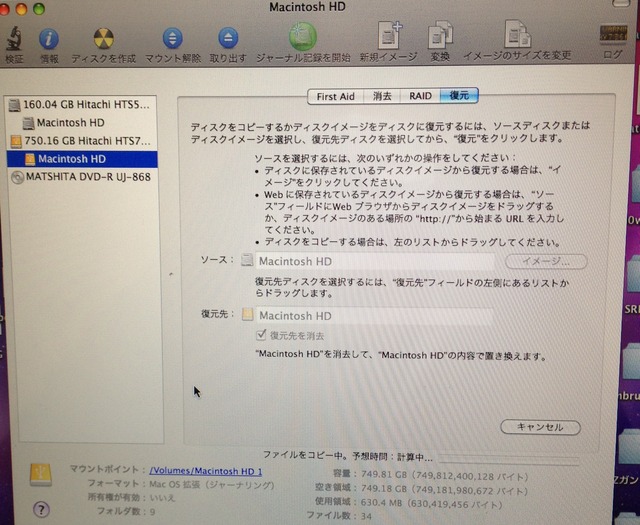Click the Convert (変換) toolbar icon
This screenshot has height=525, width=640.
(440, 36)
